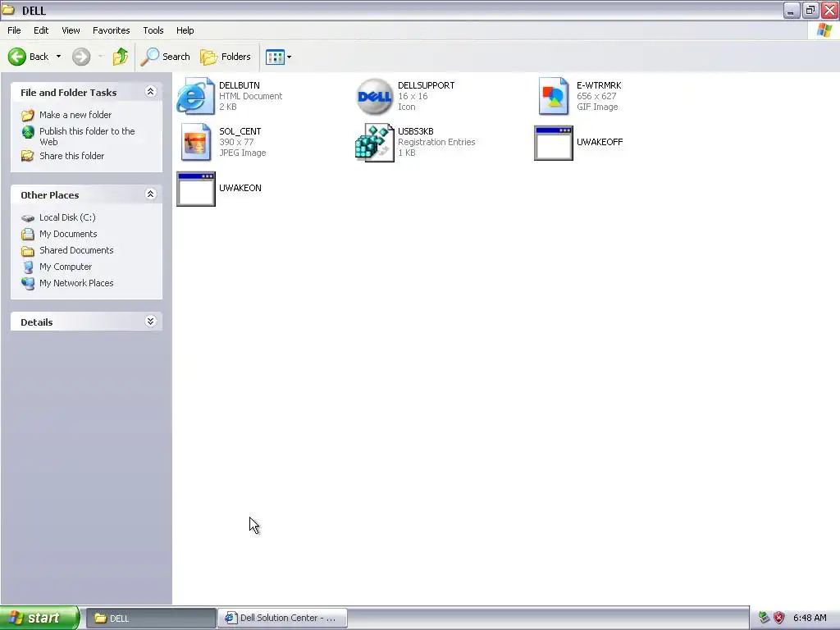Open My Documents from Other Places
Image resolution: width=840 pixels, height=630 pixels.
tap(68, 234)
